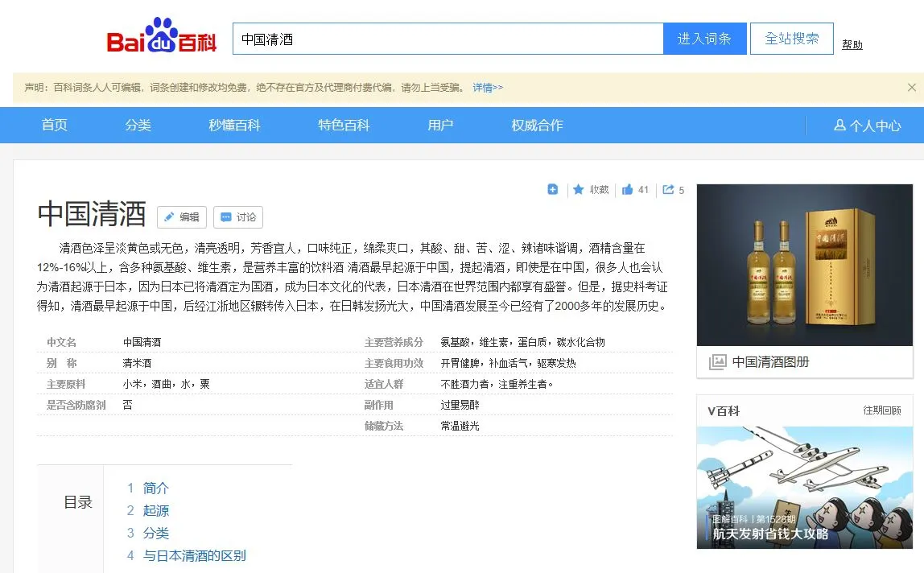Click the 常温避光 storage value

pyautogui.click(x=460, y=427)
